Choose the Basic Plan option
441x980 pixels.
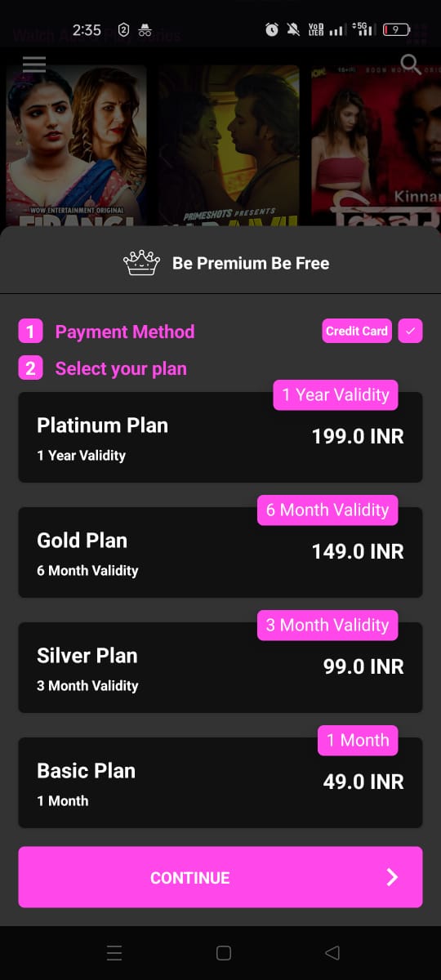coord(220,782)
